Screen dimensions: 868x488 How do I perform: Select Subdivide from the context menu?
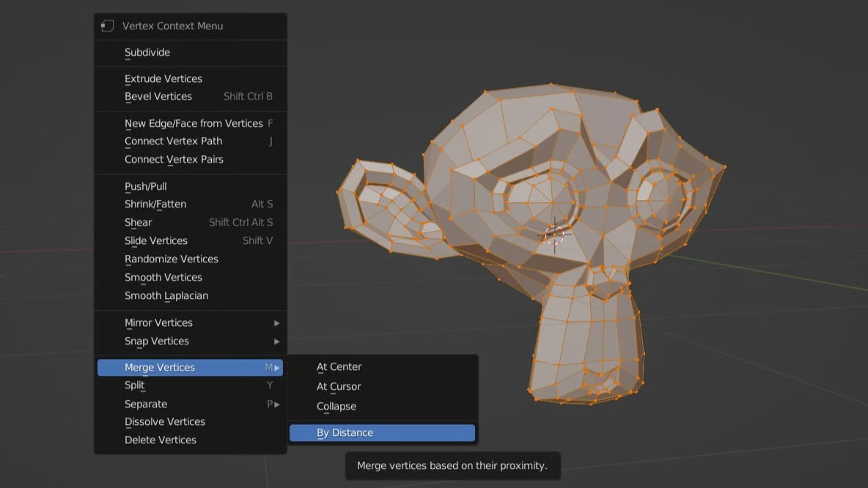pyautogui.click(x=149, y=52)
